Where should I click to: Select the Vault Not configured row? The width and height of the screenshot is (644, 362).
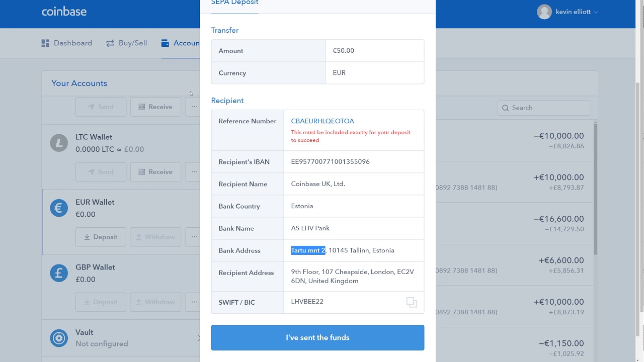tap(121, 338)
